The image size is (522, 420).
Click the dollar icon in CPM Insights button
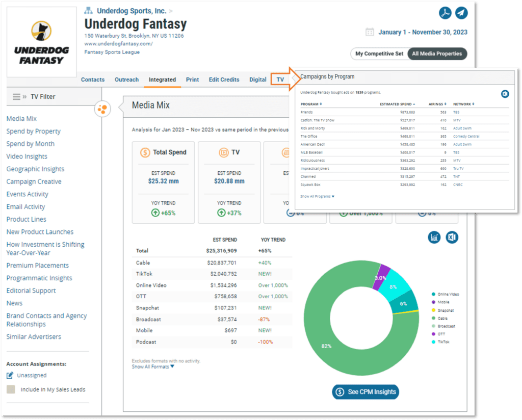(x=340, y=392)
